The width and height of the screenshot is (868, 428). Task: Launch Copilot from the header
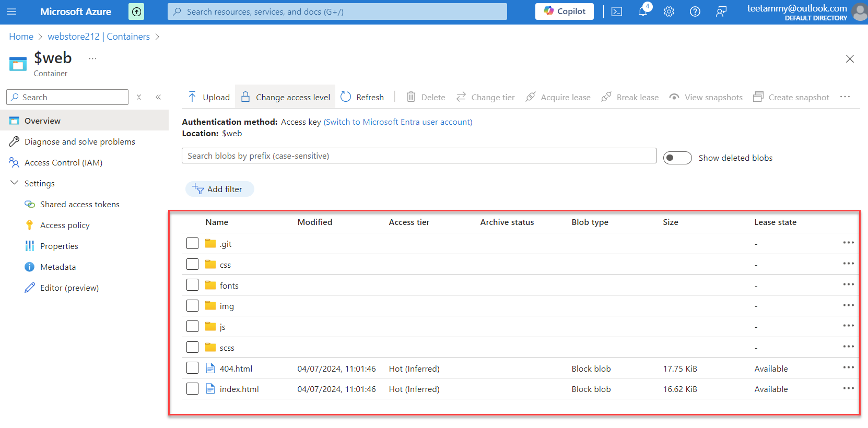pyautogui.click(x=564, y=11)
